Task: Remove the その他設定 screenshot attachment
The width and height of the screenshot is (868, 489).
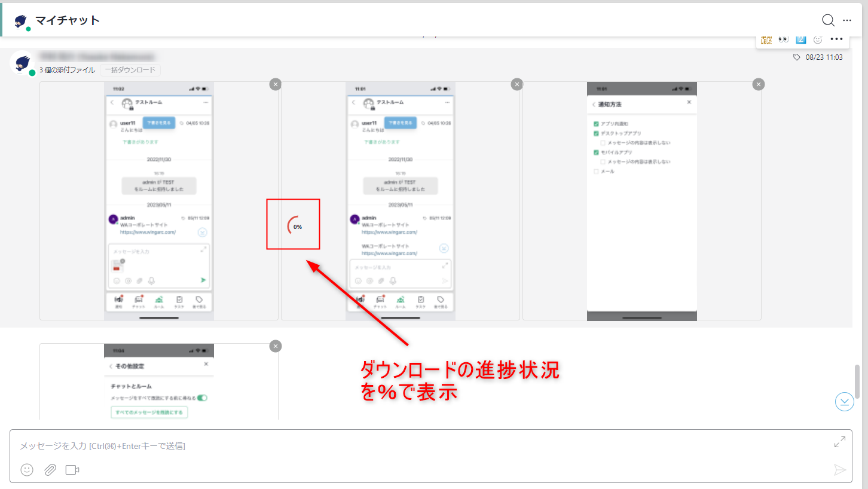Action: pos(275,346)
